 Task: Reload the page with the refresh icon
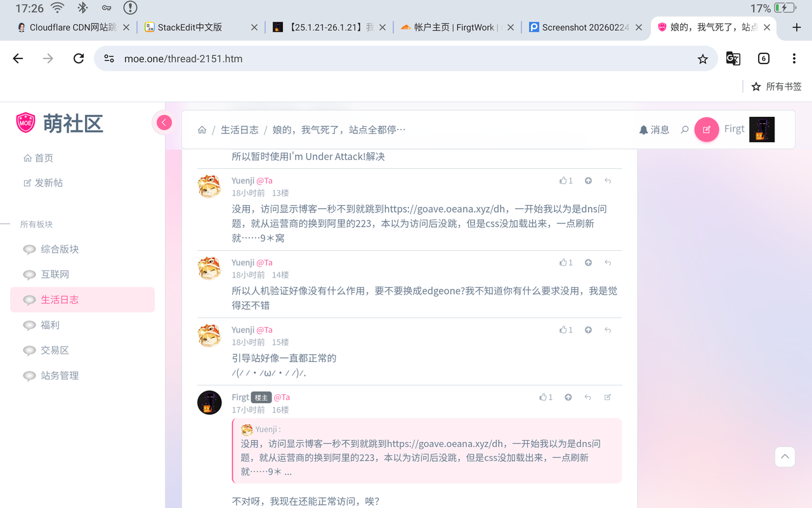click(79, 58)
